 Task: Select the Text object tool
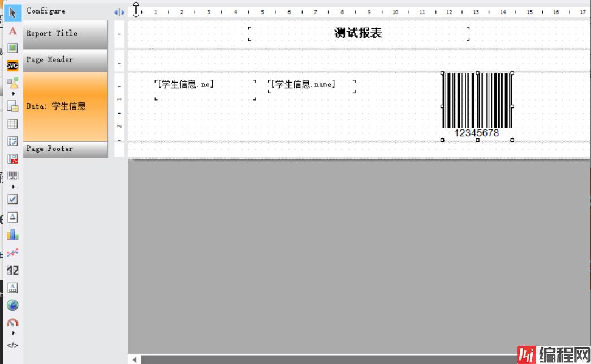point(12,31)
